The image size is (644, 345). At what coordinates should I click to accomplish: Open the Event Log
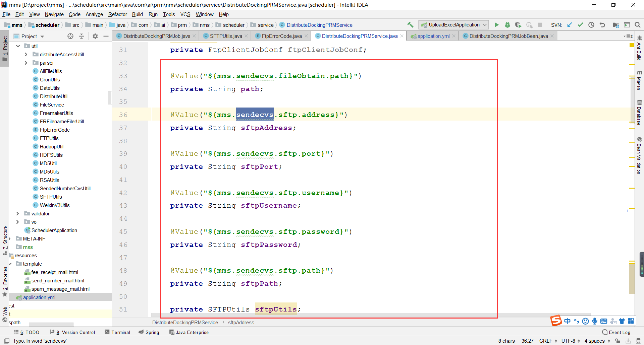616,332
